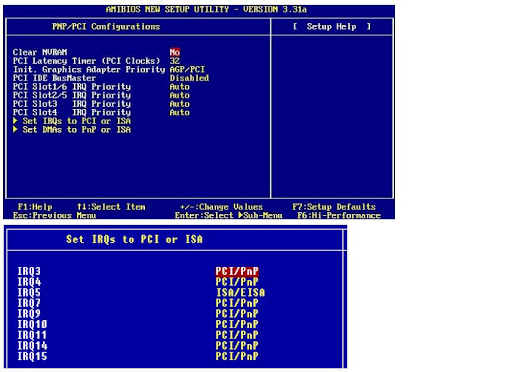The image size is (512, 372).
Task: Change the highlighted PCI/PnP value for IRQ3
Action: pyautogui.click(x=237, y=271)
